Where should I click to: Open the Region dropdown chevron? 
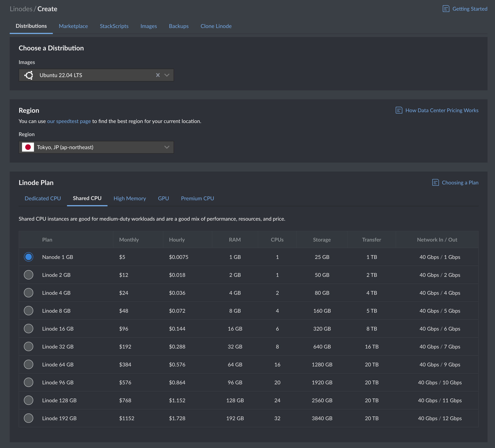pos(167,147)
